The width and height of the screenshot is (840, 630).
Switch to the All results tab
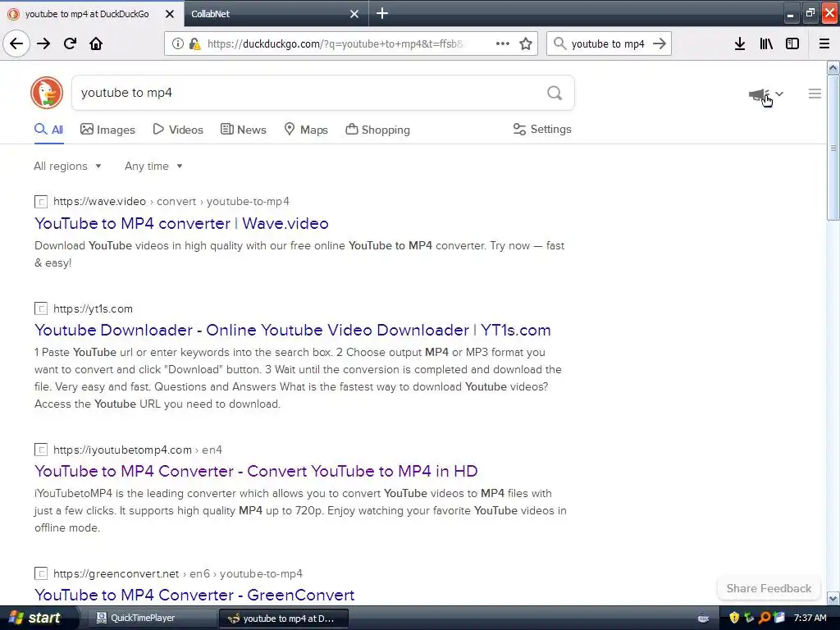pos(48,129)
